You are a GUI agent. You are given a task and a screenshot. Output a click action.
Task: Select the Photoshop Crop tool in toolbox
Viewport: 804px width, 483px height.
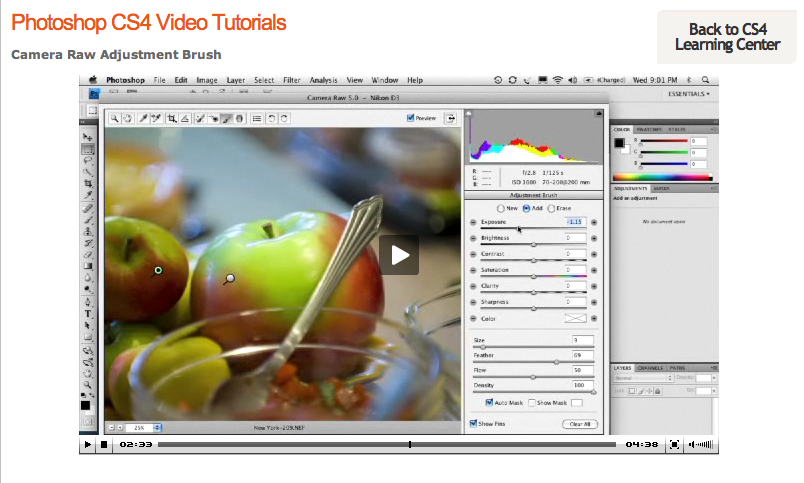tap(88, 184)
